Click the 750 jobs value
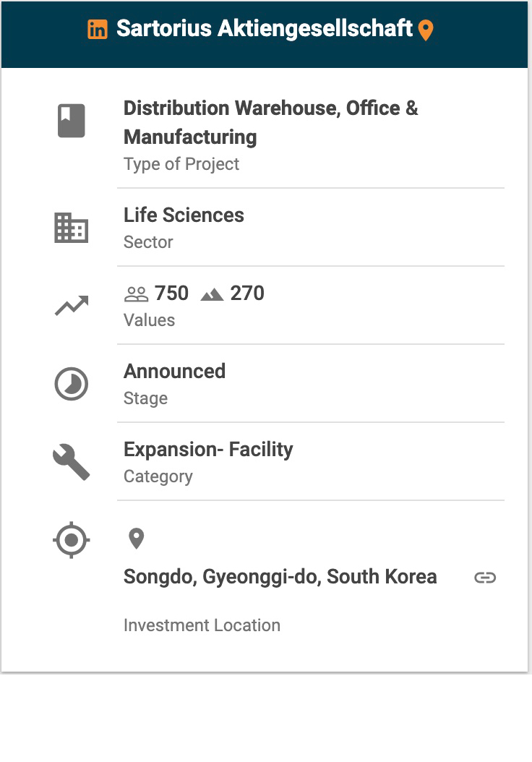The height and width of the screenshot is (762, 532). 171,294
